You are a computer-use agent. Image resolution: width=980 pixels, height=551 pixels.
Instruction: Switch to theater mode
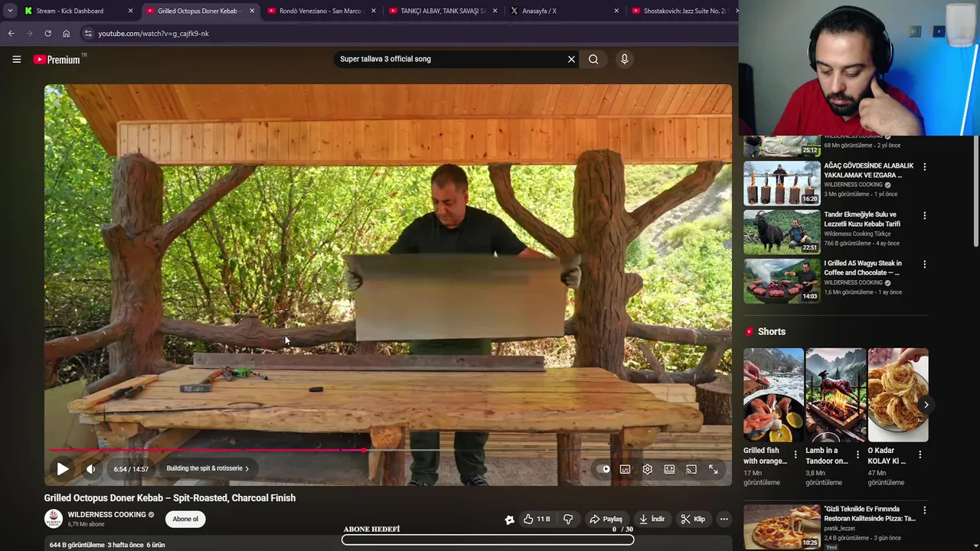point(669,469)
